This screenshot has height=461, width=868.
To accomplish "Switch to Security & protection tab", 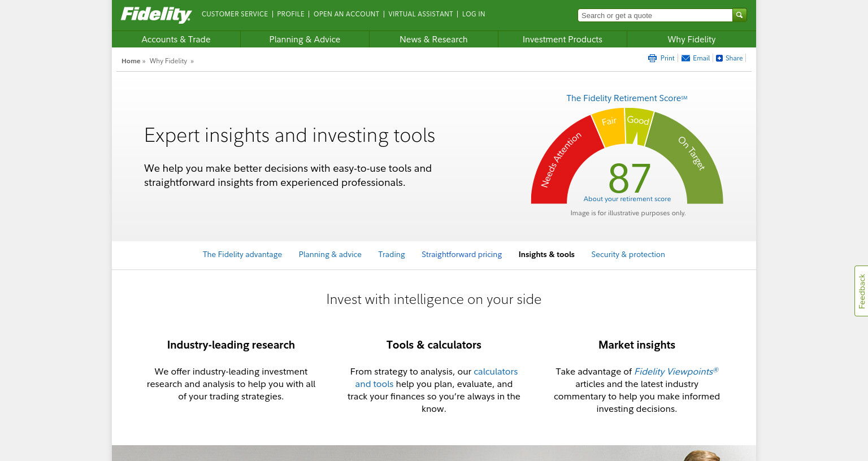I will click(x=628, y=255).
